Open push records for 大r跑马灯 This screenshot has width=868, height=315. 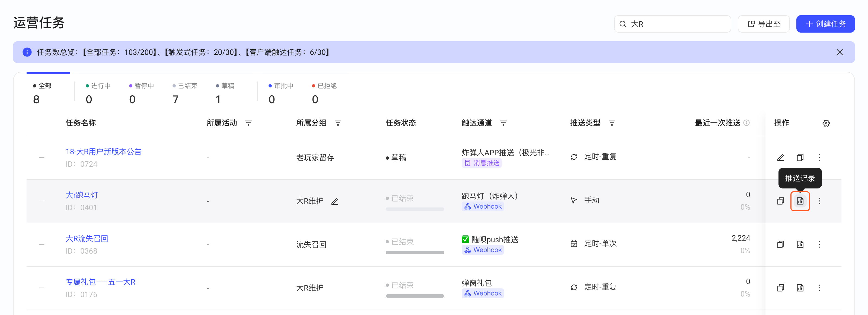(800, 201)
